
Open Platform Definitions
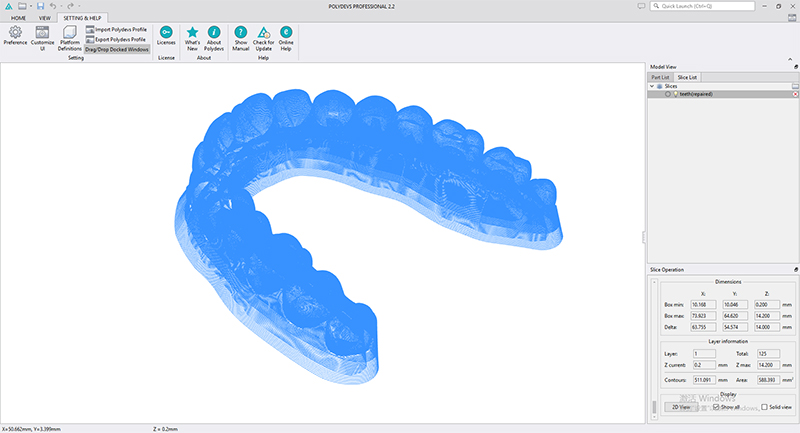pos(69,38)
